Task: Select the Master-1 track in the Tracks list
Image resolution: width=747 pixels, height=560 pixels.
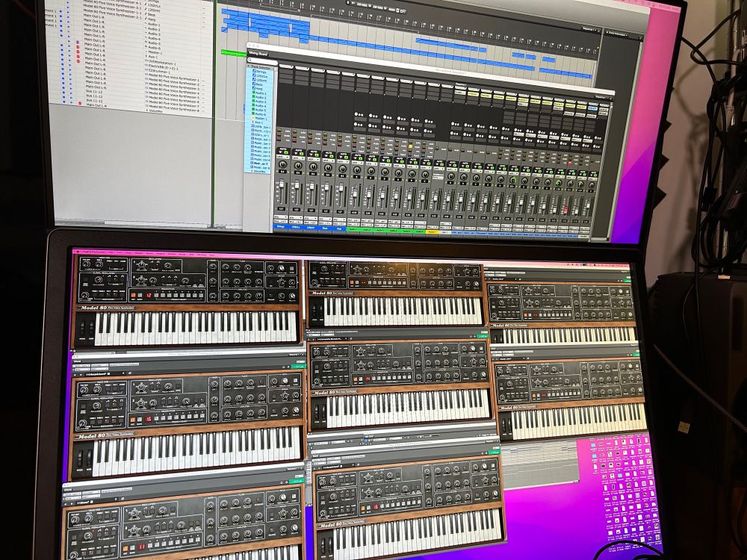Action: pyautogui.click(x=155, y=52)
